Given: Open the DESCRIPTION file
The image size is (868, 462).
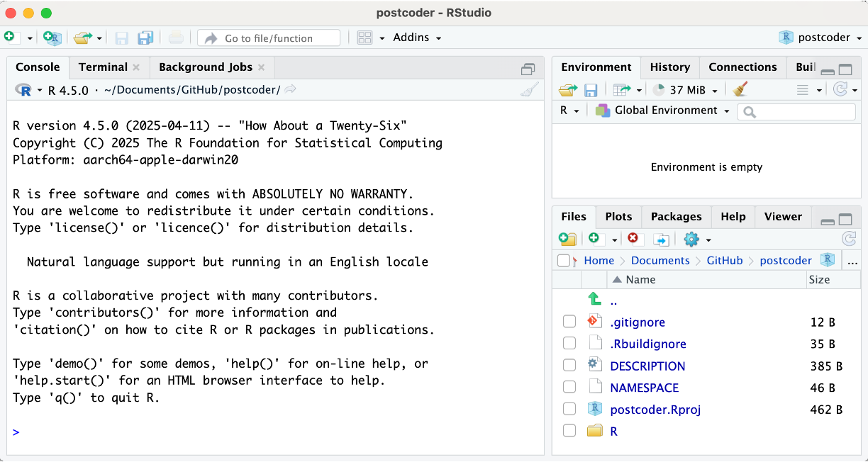Looking at the screenshot, I should (x=647, y=366).
